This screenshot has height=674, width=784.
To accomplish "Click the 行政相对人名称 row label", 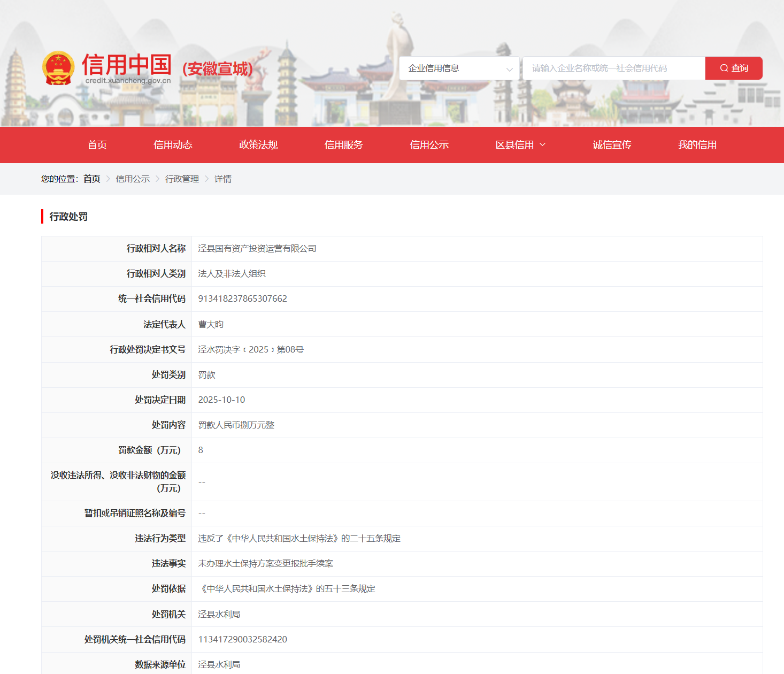I will point(156,249).
